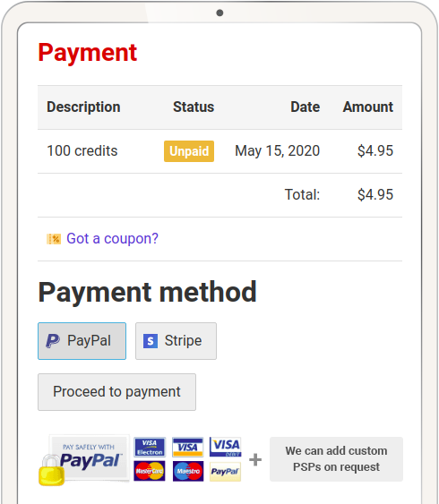Click the Visa Debit card icon
The height and width of the screenshot is (504, 439).
coord(226,447)
